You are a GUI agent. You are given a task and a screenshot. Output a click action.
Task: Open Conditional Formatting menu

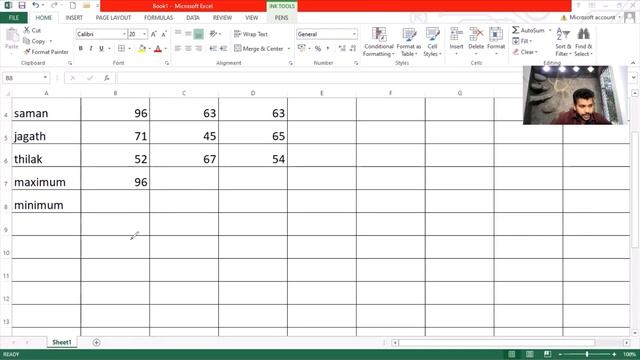[x=379, y=42]
